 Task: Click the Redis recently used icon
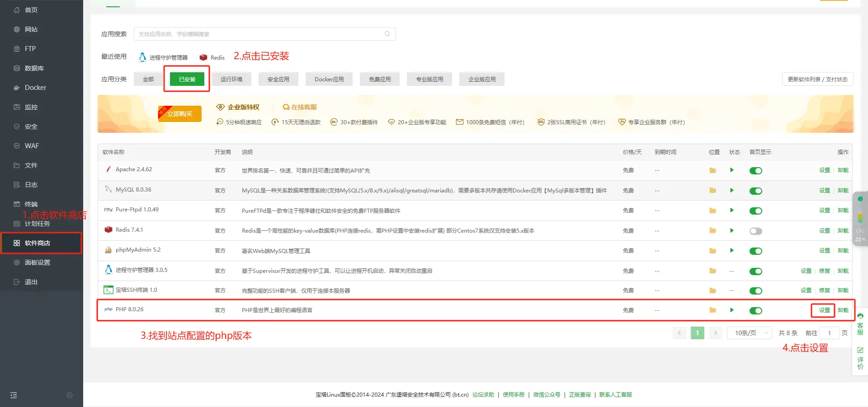[203, 57]
